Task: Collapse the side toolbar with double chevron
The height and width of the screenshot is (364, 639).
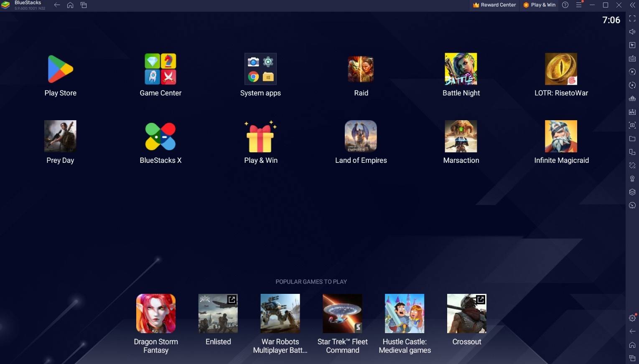Action: point(632,5)
